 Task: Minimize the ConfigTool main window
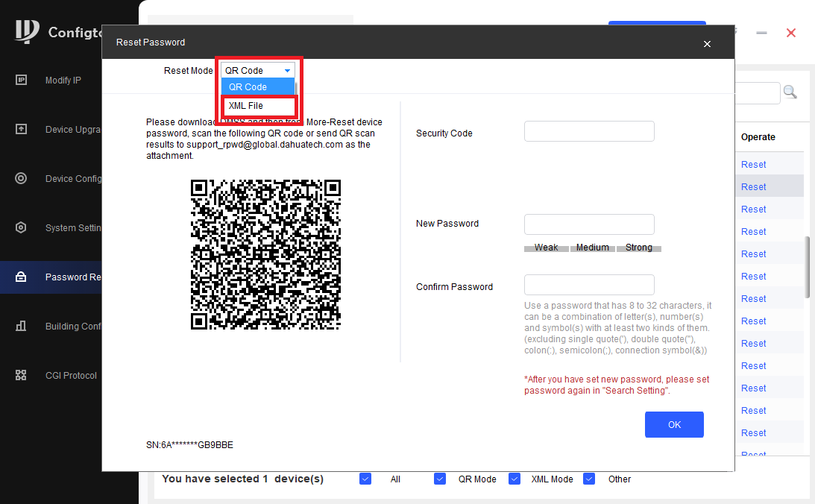click(761, 33)
